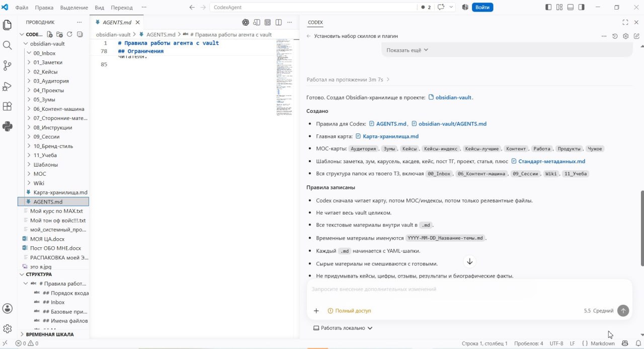Open the Copilot status icon in status bar
The width and height of the screenshot is (644, 349).
click(625, 343)
